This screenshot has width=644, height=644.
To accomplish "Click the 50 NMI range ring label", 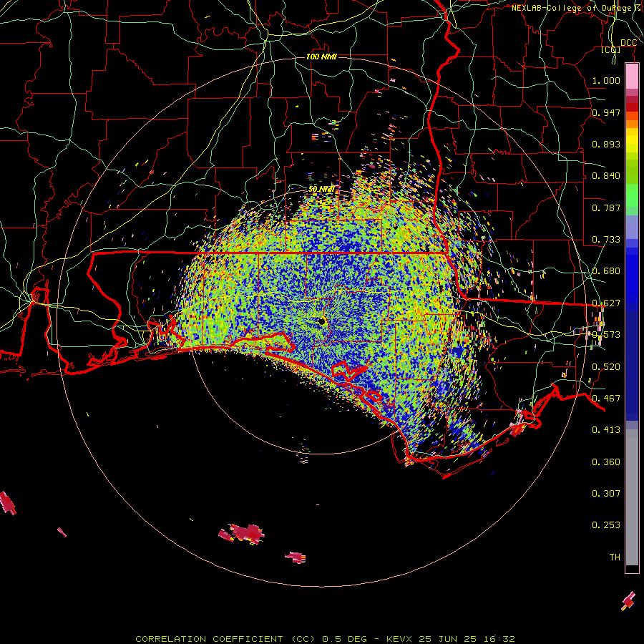I will [x=321, y=189].
